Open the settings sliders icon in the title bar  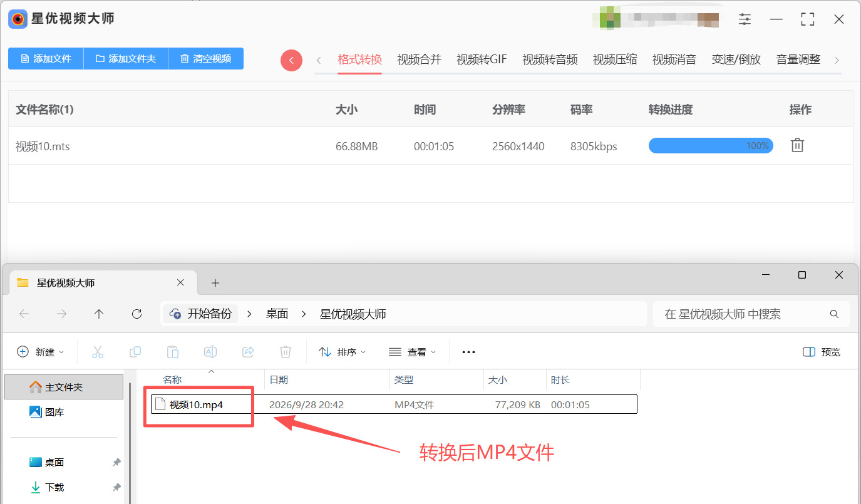[745, 19]
